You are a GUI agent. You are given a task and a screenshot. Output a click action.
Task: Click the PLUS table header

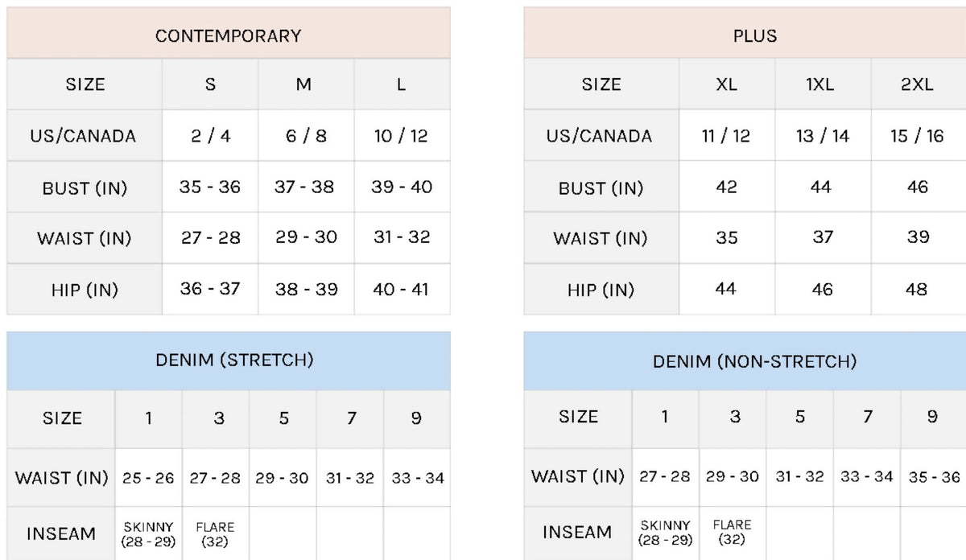754,35
